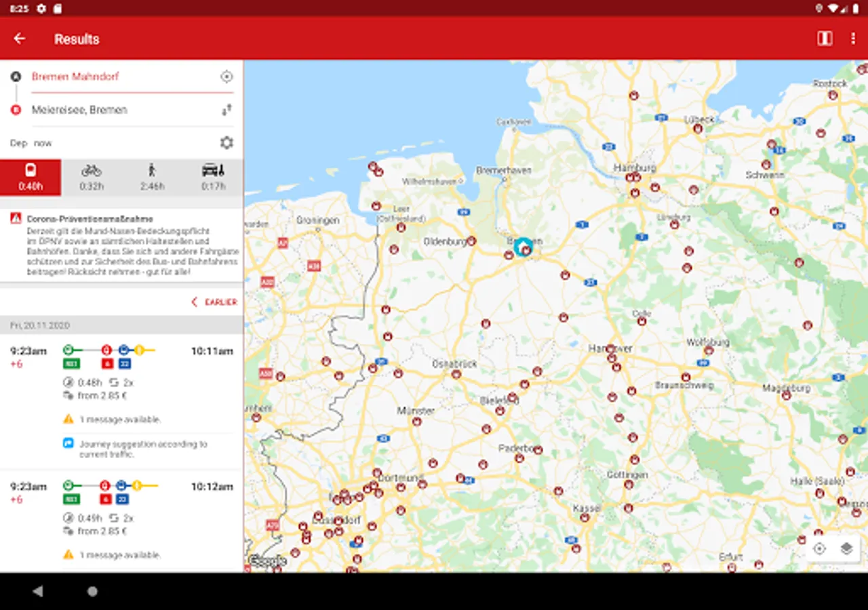Tap the blue position marker at Bremen

(x=522, y=246)
